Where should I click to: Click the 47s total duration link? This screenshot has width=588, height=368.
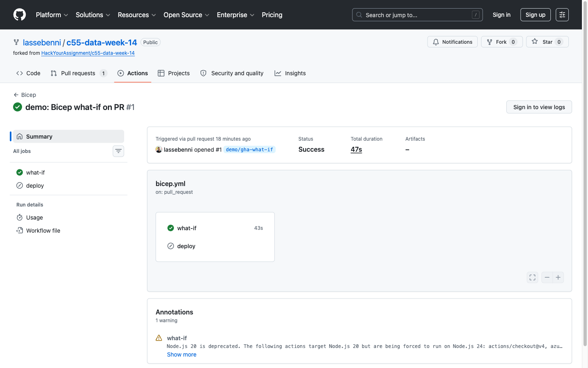[356, 150]
